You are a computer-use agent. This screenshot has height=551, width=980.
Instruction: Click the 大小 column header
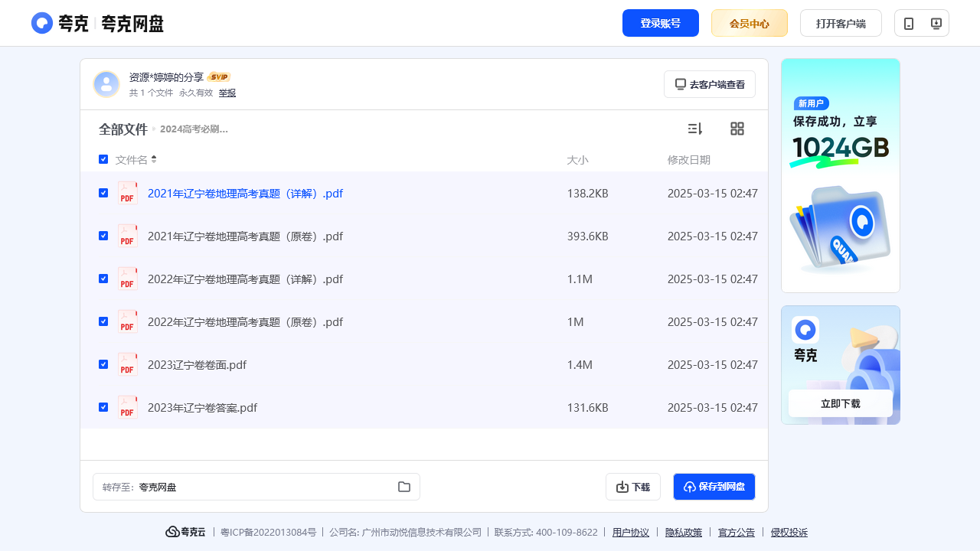tap(577, 160)
